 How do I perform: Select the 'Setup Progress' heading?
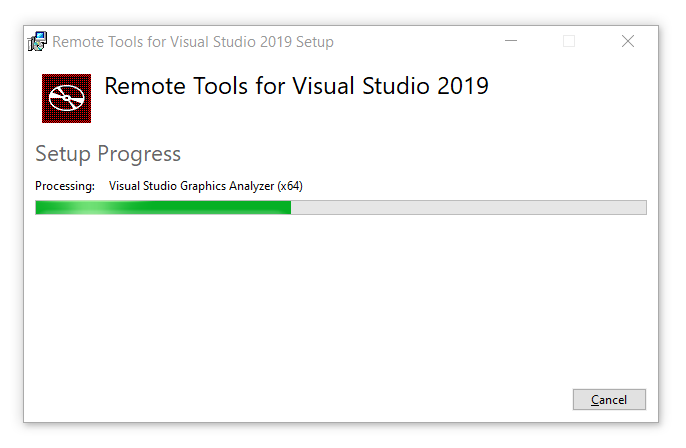pos(108,154)
